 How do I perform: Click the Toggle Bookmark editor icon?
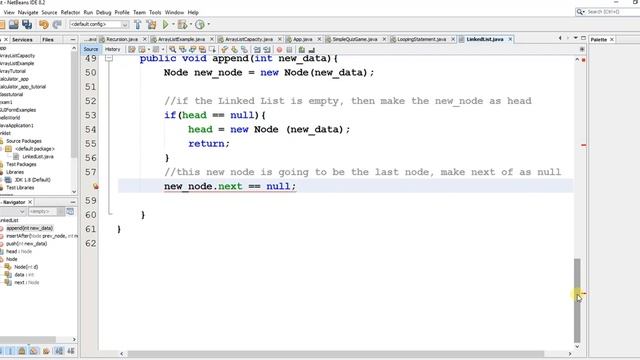point(244,49)
